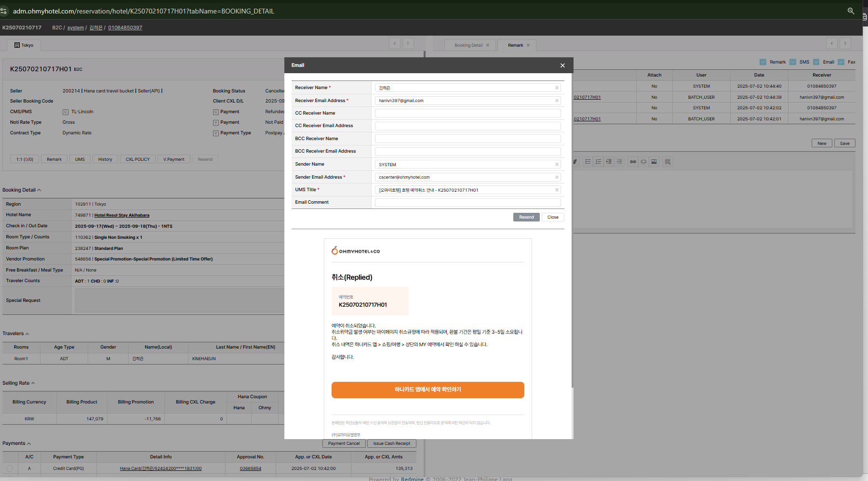The height and width of the screenshot is (481, 868).
Task: Clear the UMS Title field using its X icon
Action: click(557, 190)
